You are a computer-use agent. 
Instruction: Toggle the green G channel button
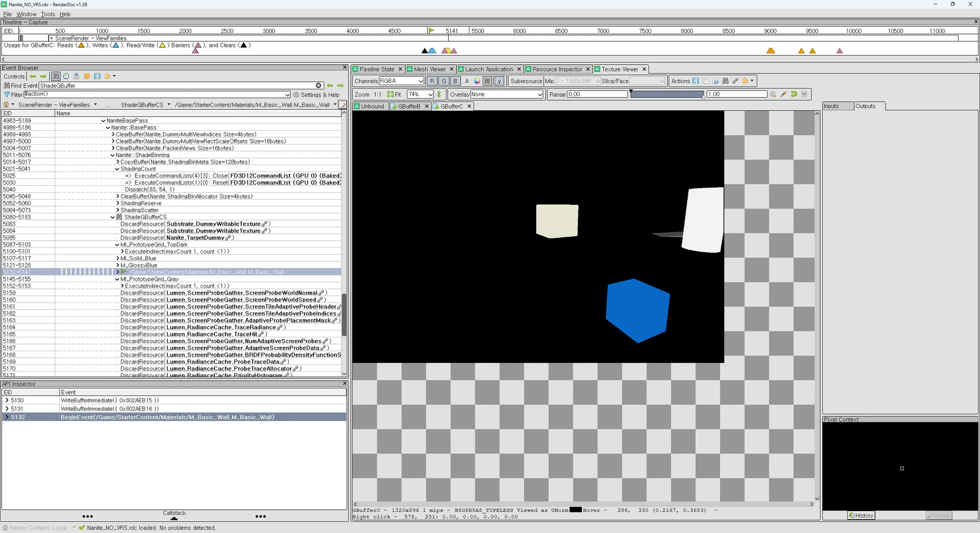tap(444, 81)
